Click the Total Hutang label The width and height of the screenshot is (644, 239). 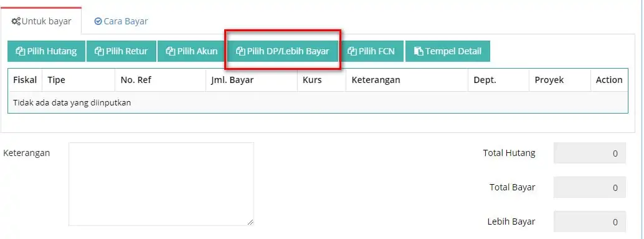click(509, 153)
